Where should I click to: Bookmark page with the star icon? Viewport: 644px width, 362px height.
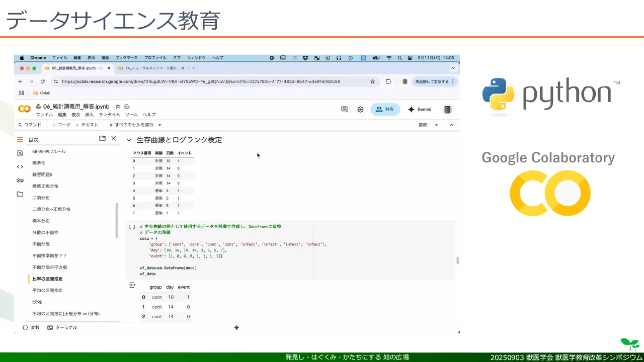372,81
